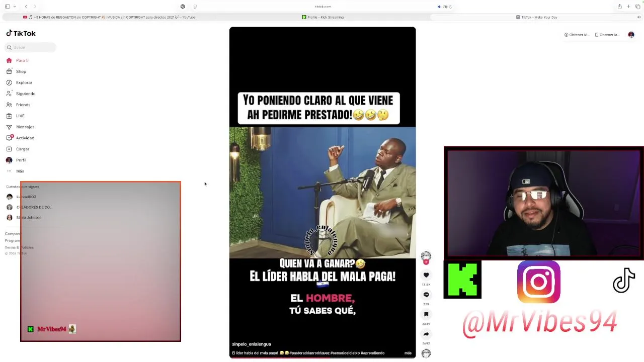This screenshot has height=362, width=644.
Task: Click the Obtener la... app button
Action: coord(607,35)
